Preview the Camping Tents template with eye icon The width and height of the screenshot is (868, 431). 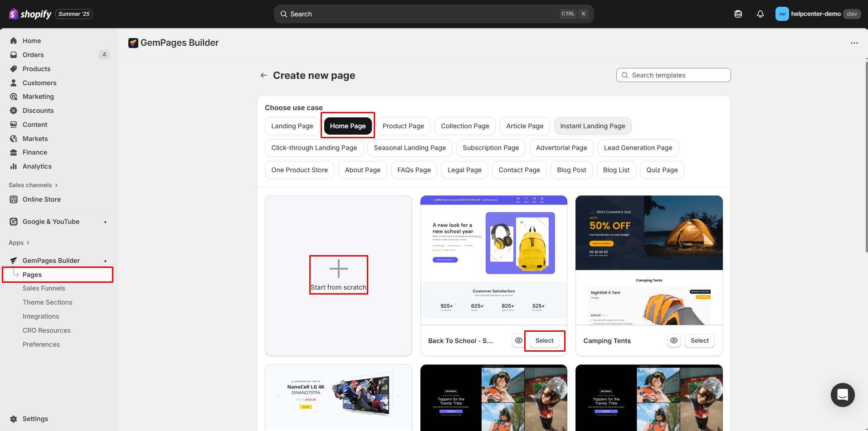tap(674, 341)
